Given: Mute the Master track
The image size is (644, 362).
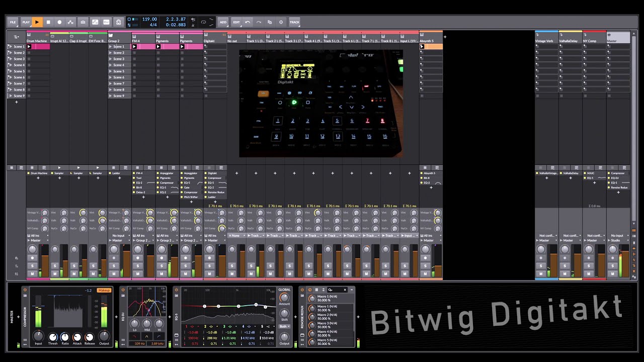Looking at the screenshot, I should pos(613,274).
